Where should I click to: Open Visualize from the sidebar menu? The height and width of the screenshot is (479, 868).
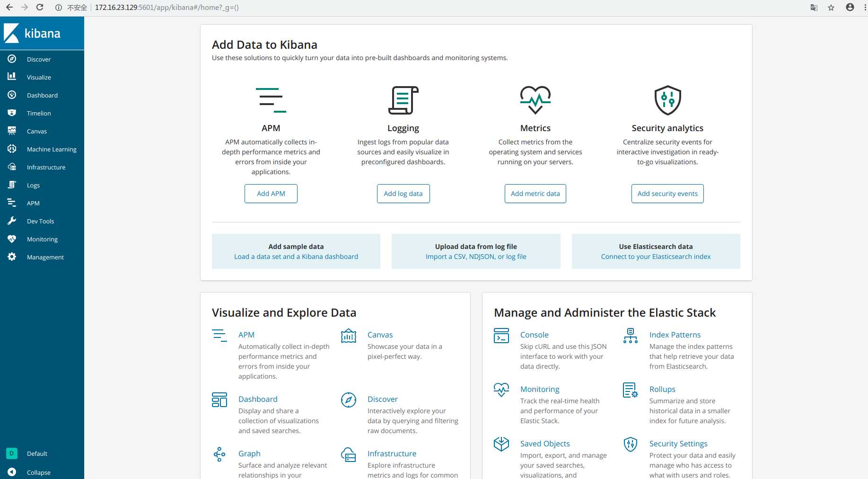pos(39,77)
